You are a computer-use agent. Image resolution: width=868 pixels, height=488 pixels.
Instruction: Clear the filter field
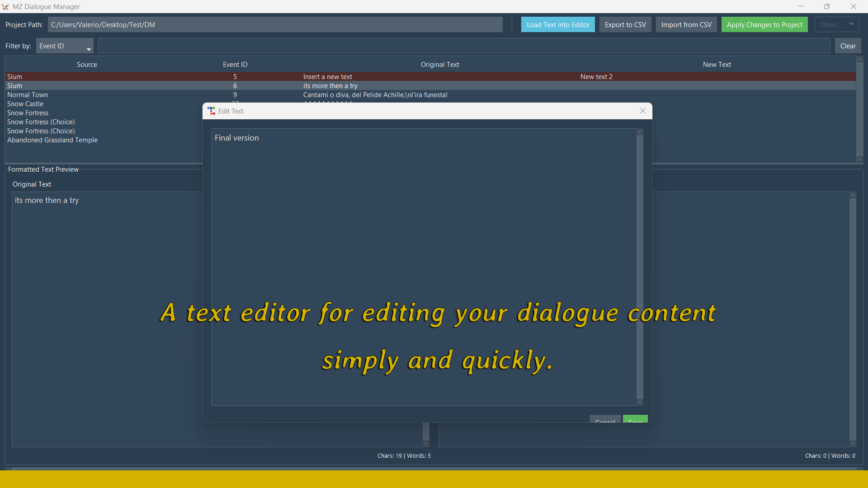pyautogui.click(x=848, y=46)
